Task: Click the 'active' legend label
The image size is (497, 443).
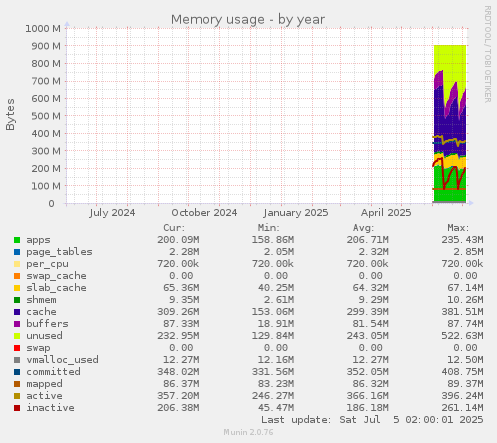Action: click(44, 396)
